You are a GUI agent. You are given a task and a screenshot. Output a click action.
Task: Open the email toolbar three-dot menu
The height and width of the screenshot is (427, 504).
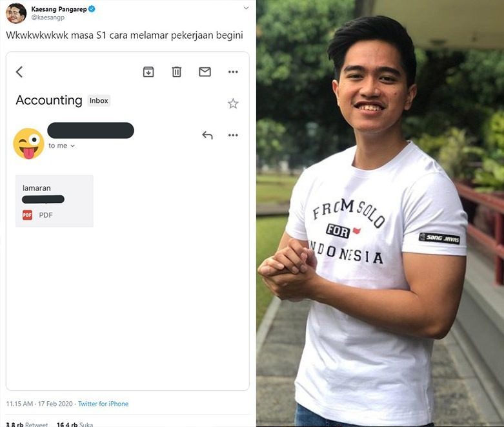pos(233,72)
